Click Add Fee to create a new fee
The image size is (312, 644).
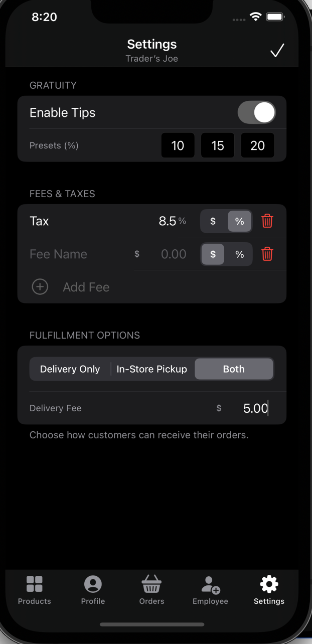tap(86, 286)
